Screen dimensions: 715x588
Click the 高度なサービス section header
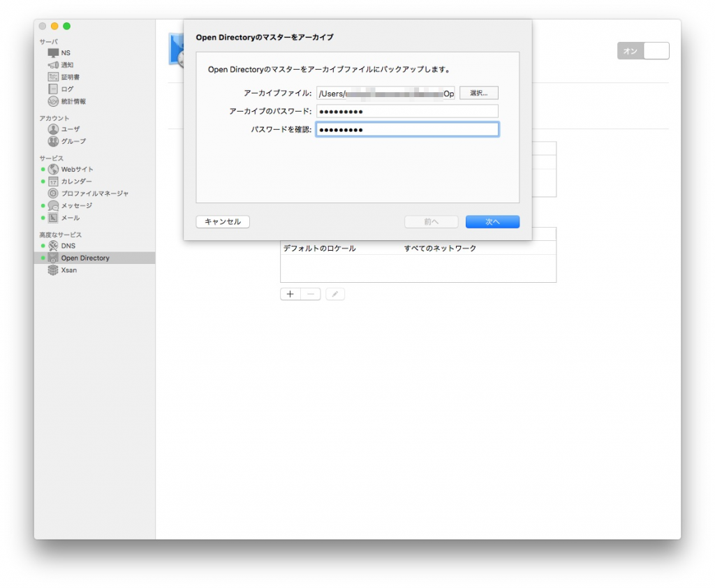(60, 235)
